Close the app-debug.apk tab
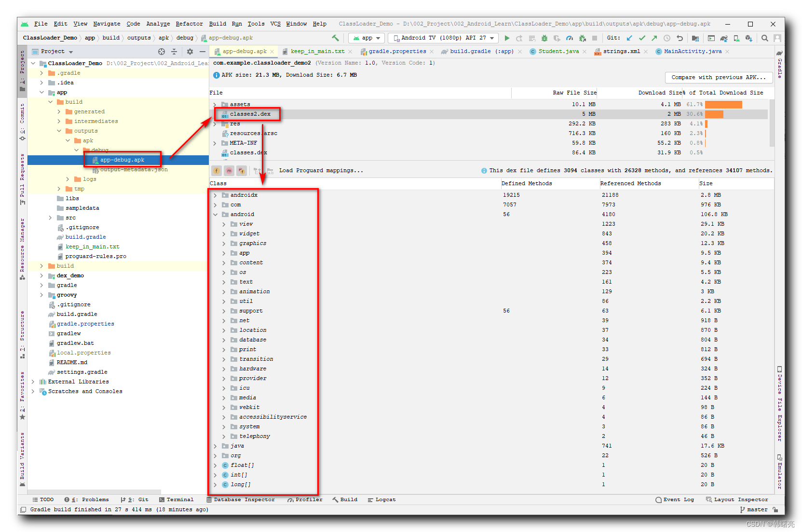Screen dimensions: 802x532 [x=272, y=52]
